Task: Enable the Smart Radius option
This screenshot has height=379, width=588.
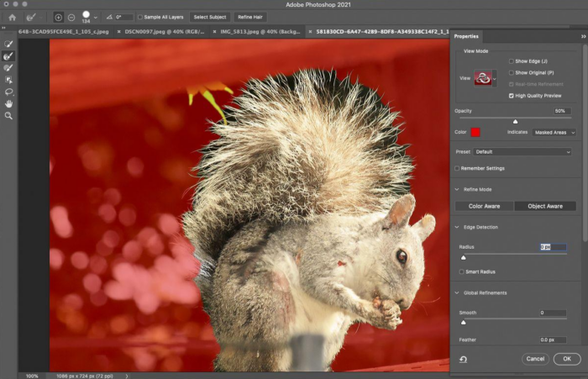Action: pyautogui.click(x=462, y=271)
